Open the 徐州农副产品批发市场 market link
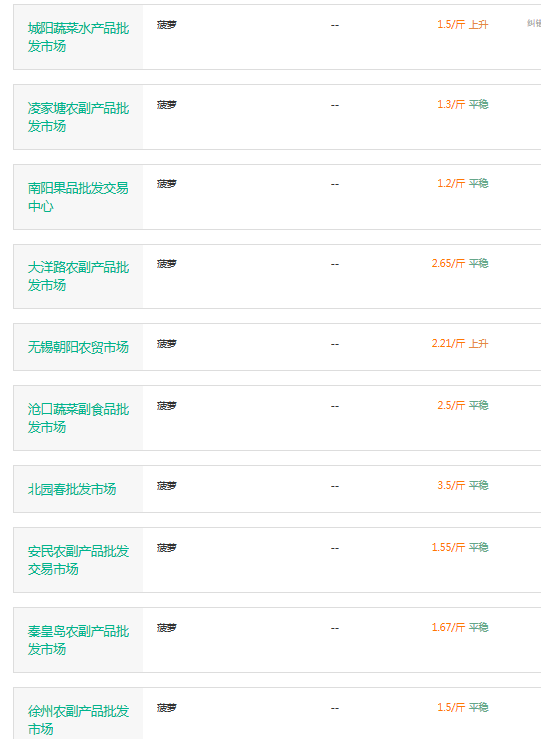 coord(78,720)
